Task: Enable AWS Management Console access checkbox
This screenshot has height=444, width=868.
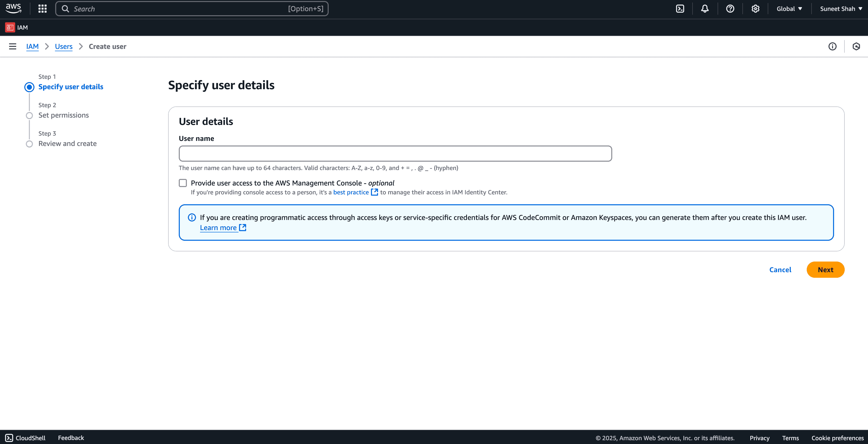Action: pos(183,183)
